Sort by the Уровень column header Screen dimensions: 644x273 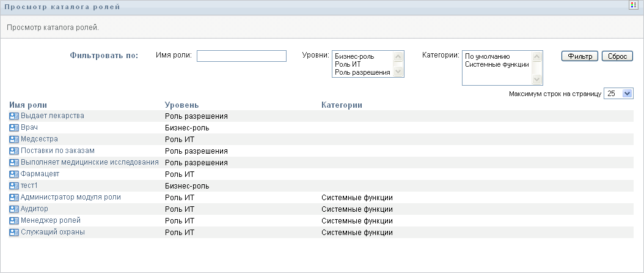(x=181, y=105)
